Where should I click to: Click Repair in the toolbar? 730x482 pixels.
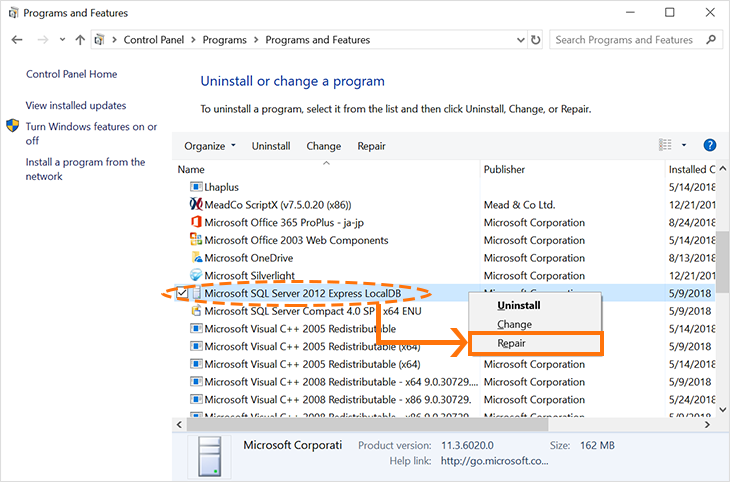(x=372, y=146)
